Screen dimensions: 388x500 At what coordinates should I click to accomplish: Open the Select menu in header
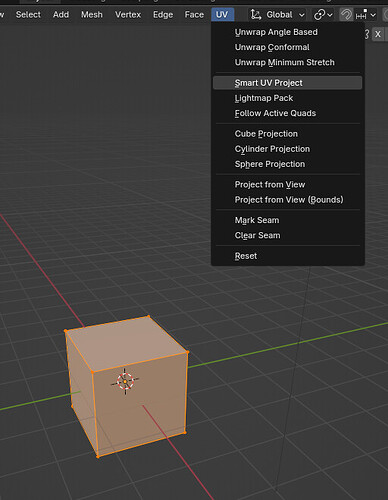coord(28,15)
